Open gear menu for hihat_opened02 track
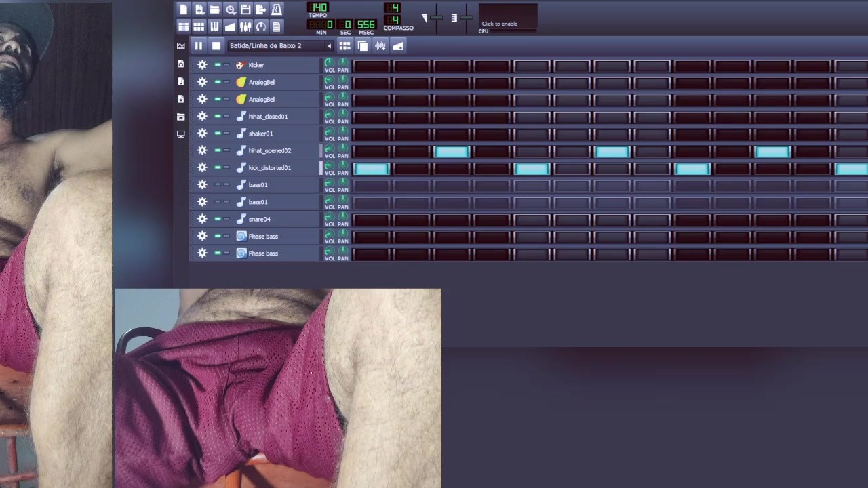Screen dimensions: 868x488 (202, 150)
